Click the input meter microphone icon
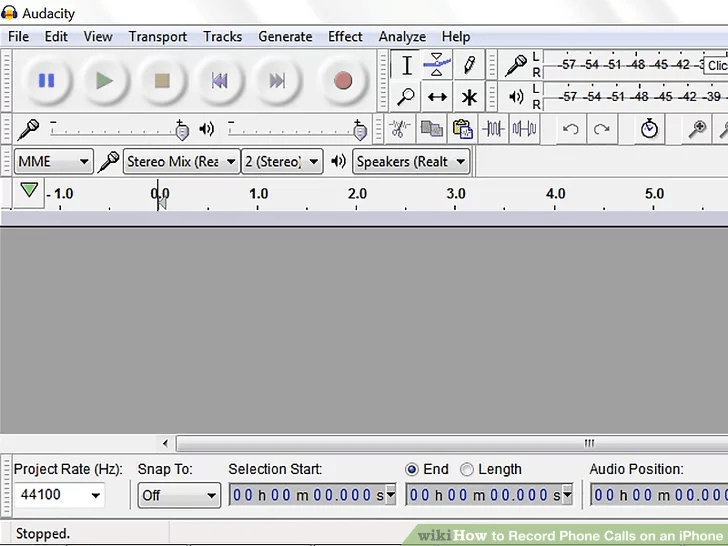The width and height of the screenshot is (728, 546). pos(515,65)
